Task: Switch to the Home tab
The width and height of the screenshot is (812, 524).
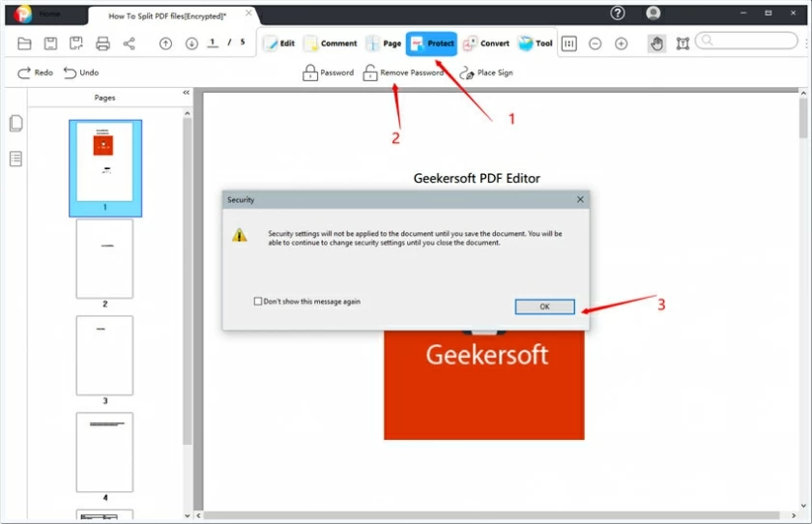Action: (x=49, y=14)
